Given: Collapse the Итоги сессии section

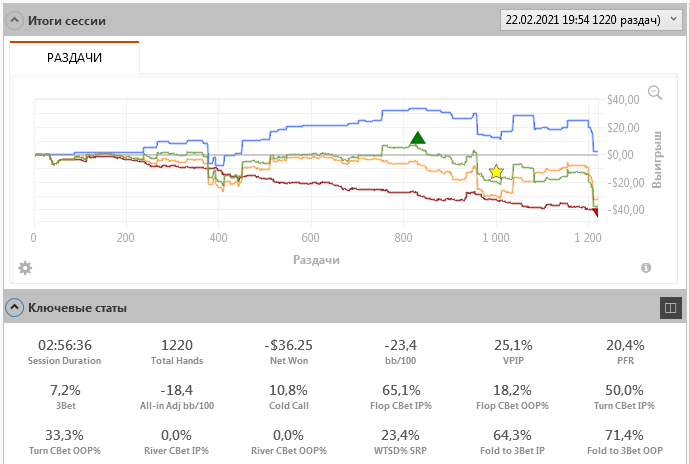Looking at the screenshot, I should coord(16,21).
